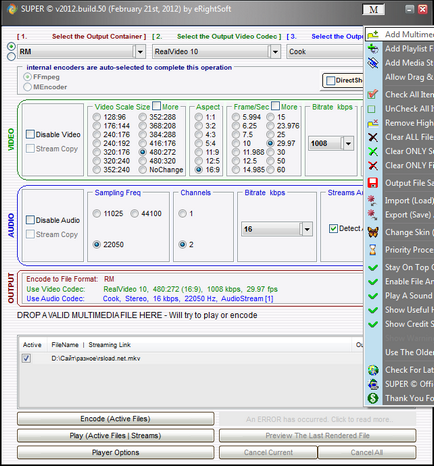Screen dimensions: 434x466
Task: Click the butterfly Change Skin icon
Action: pos(373,232)
